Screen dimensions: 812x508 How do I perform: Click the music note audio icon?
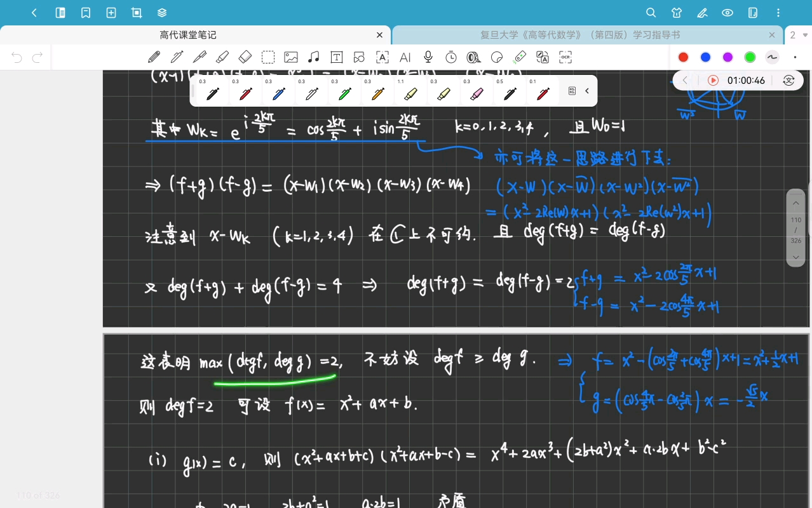tap(314, 57)
